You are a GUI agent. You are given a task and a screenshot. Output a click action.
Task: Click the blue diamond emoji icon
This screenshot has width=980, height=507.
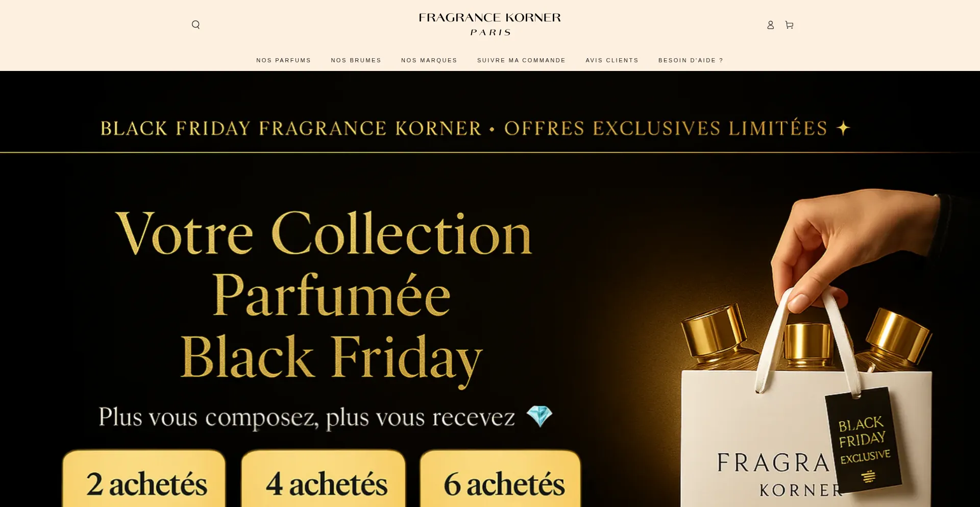[x=540, y=416]
